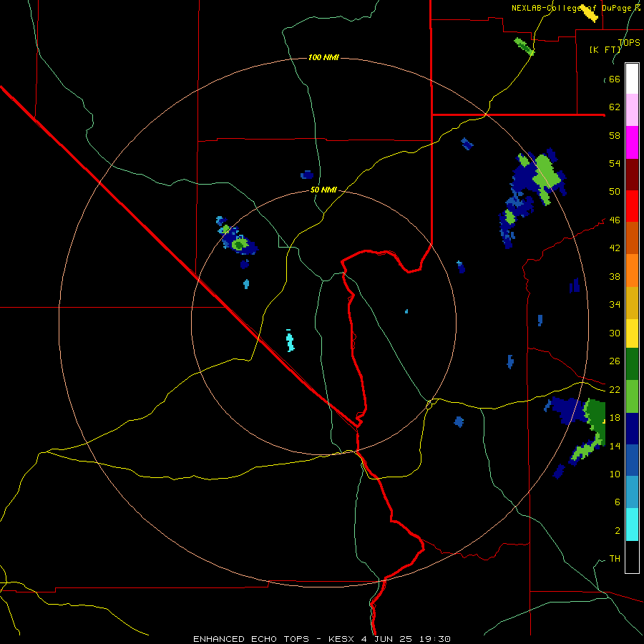Click the "100 NMI" range ring label
Screen dimensions: 644x644
pos(323,57)
